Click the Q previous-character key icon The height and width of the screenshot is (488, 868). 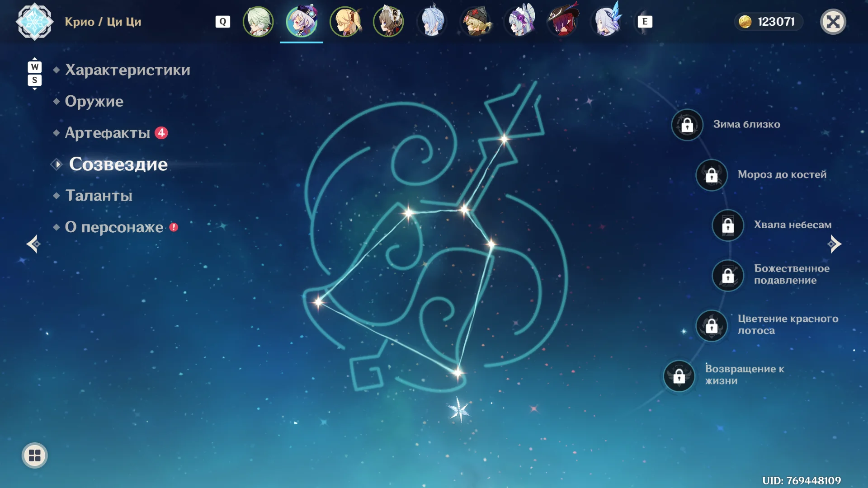pyautogui.click(x=223, y=22)
